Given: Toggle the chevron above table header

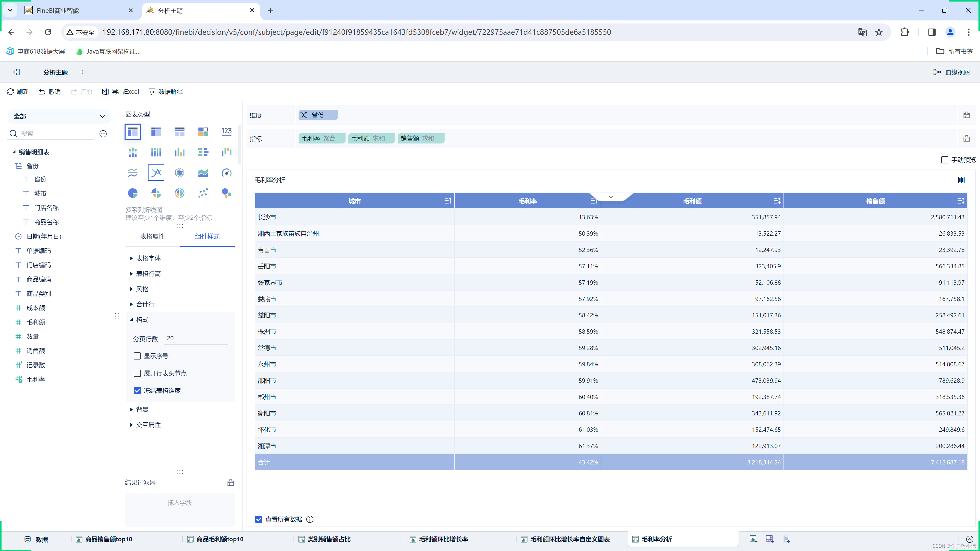Looking at the screenshot, I should (611, 197).
